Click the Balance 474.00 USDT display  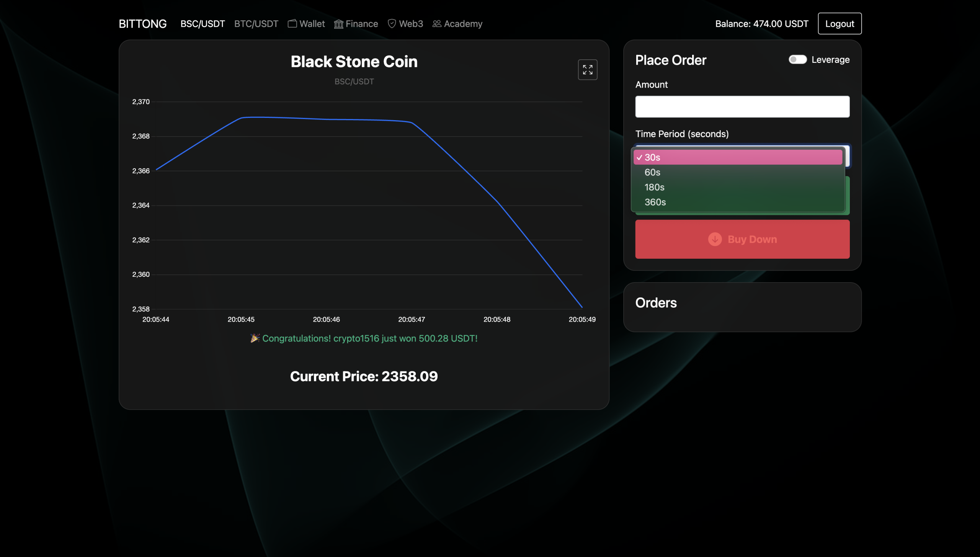pos(761,24)
